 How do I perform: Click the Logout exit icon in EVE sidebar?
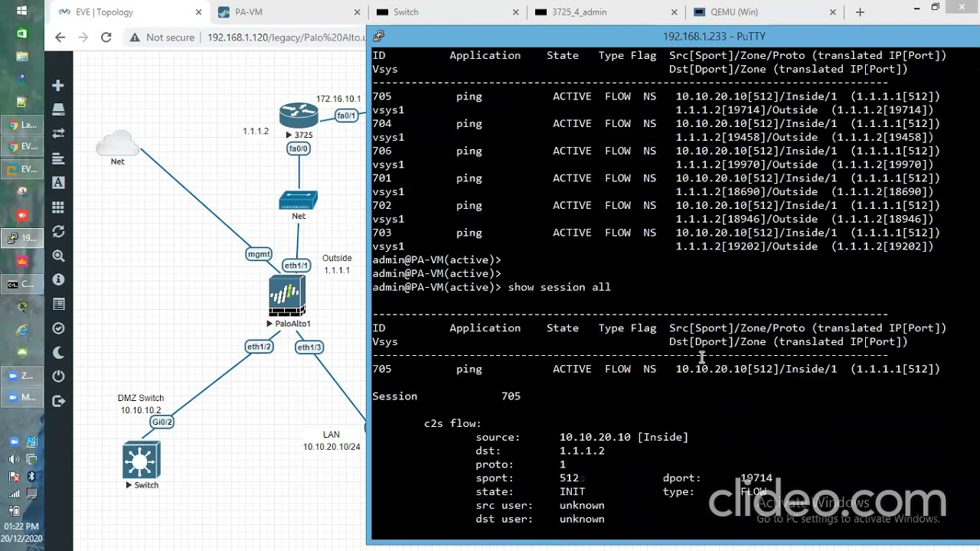point(58,401)
